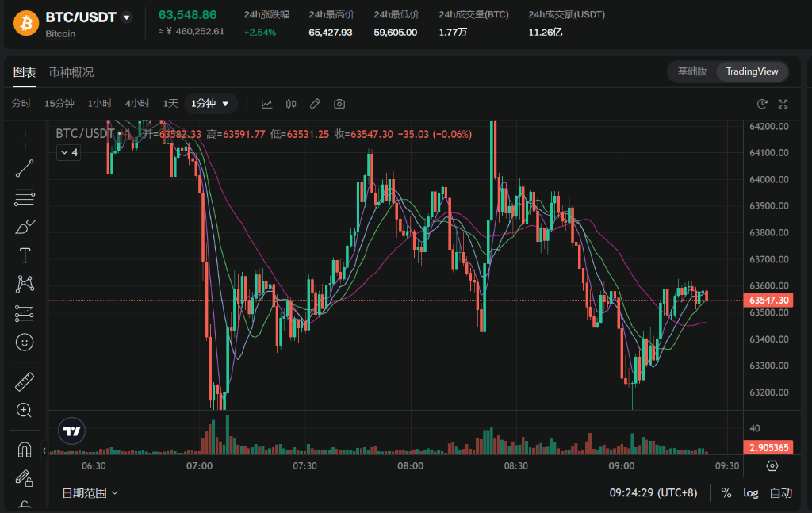This screenshot has height=513, width=812.
Task: Activate the ruler measure tool
Action: tap(25, 382)
